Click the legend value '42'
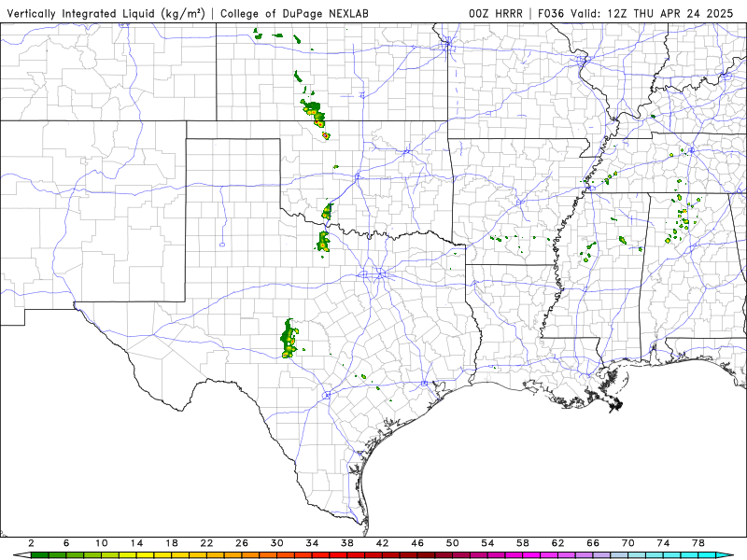Image resolution: width=747 pixels, height=560 pixels. click(x=382, y=543)
